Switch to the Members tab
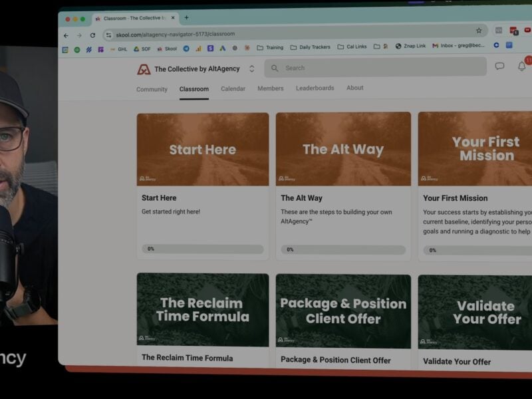532x399 pixels. pos(271,88)
